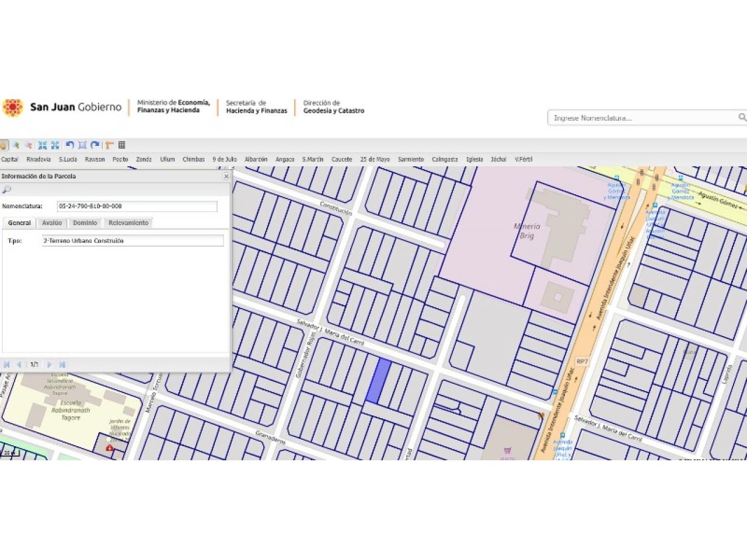Open the Avalúo tab
Screen dimensions: 747x560
[52, 223]
